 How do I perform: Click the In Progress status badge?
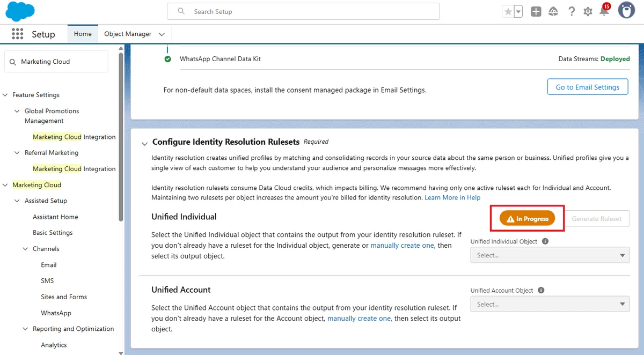pos(528,219)
